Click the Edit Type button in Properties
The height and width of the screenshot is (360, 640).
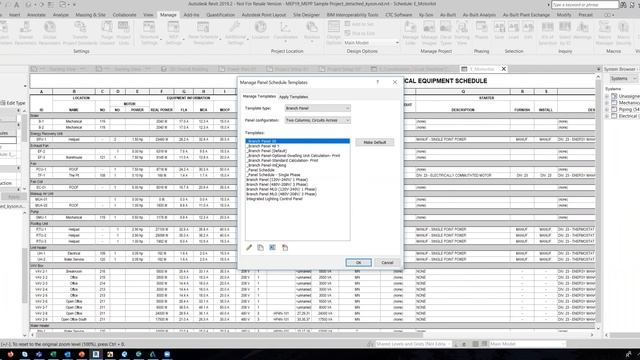[13, 103]
